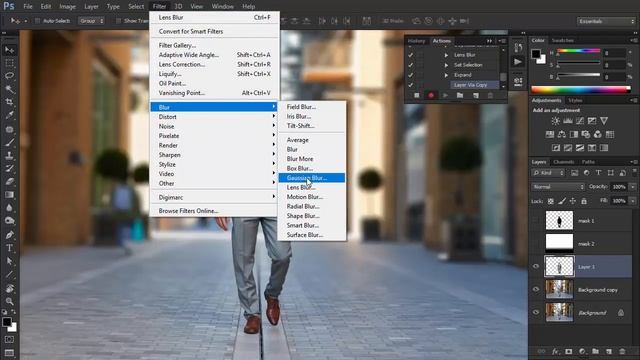Screen dimensions: 640x360
Task: Toggle the Lens Blur action checkmark
Action: pyautogui.click(x=411, y=55)
